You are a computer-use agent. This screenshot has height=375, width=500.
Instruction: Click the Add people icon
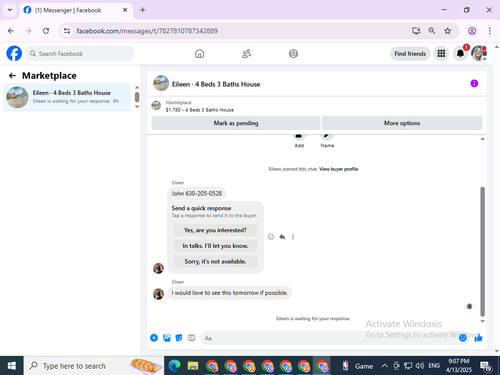[299, 136]
